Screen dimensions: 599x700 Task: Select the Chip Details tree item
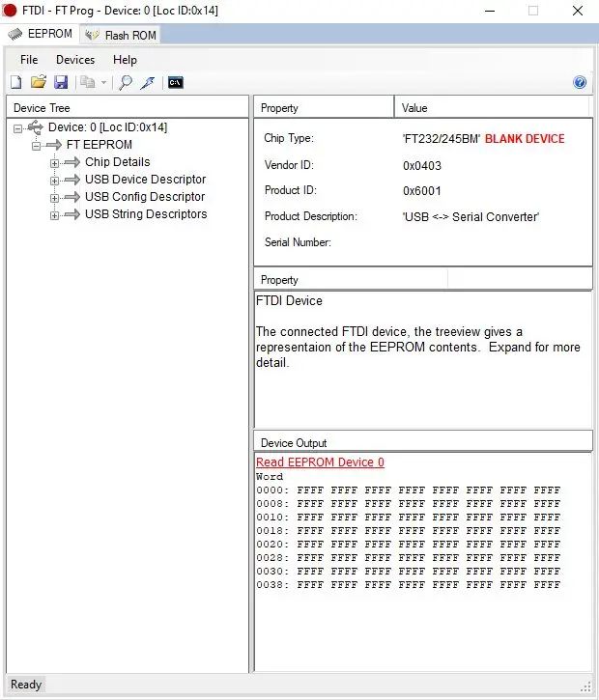coord(118,162)
